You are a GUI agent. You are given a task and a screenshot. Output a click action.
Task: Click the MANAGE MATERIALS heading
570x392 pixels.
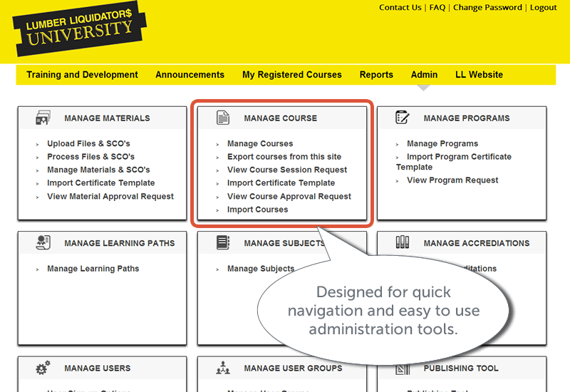(x=107, y=118)
